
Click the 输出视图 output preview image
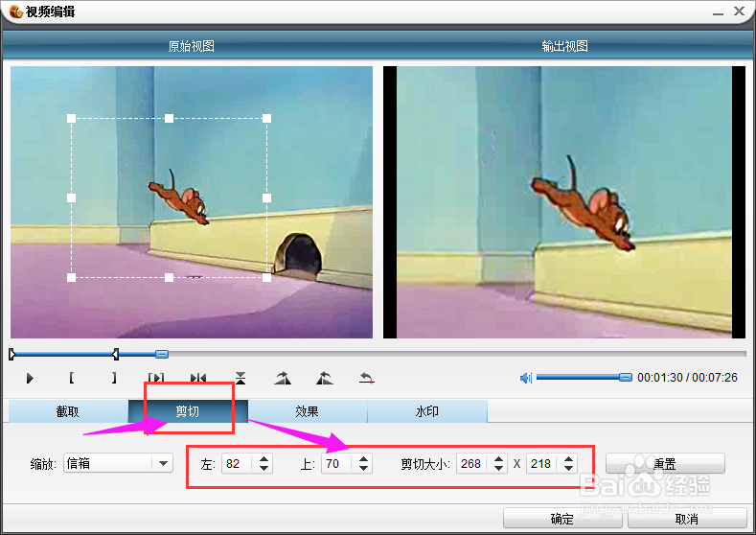click(564, 202)
